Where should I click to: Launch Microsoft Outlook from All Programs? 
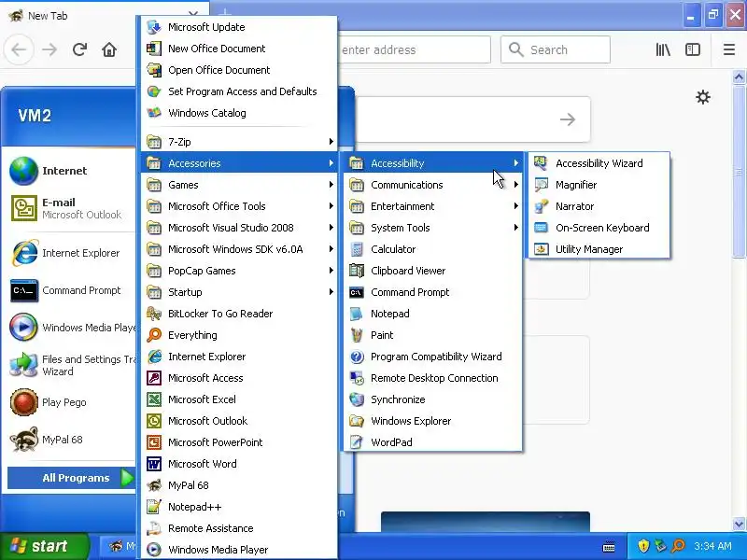pyautogui.click(x=239, y=421)
